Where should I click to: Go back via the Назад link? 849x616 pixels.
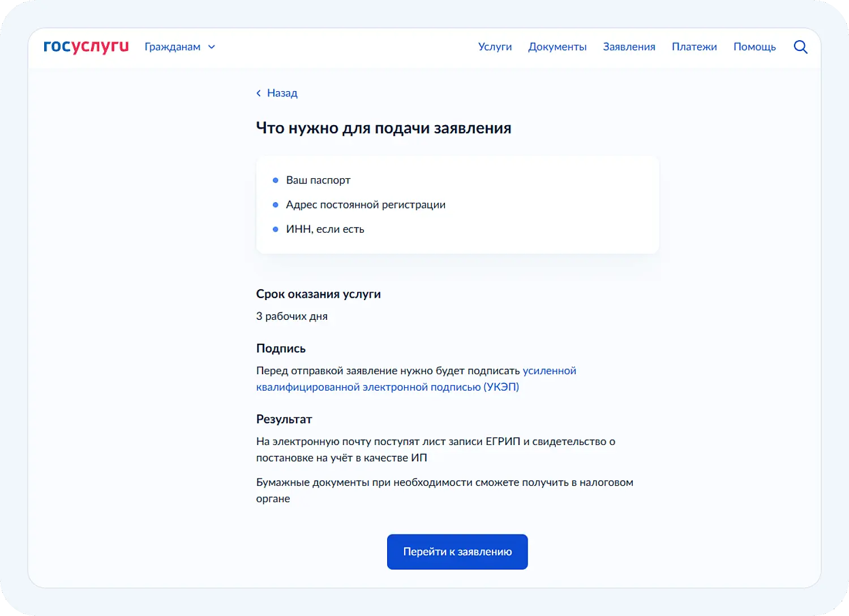click(282, 93)
